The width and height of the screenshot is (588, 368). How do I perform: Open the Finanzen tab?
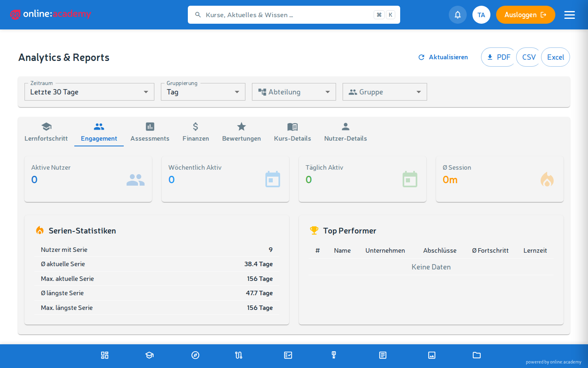pyautogui.click(x=196, y=132)
